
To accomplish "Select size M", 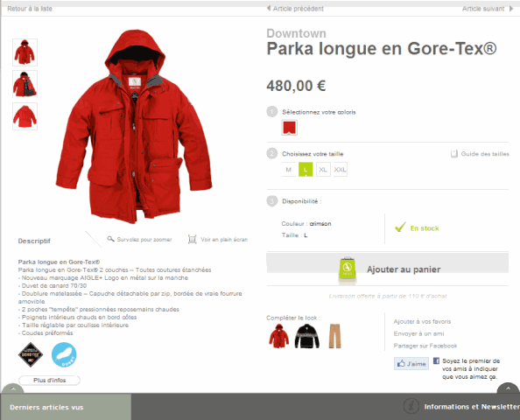I will [x=289, y=170].
